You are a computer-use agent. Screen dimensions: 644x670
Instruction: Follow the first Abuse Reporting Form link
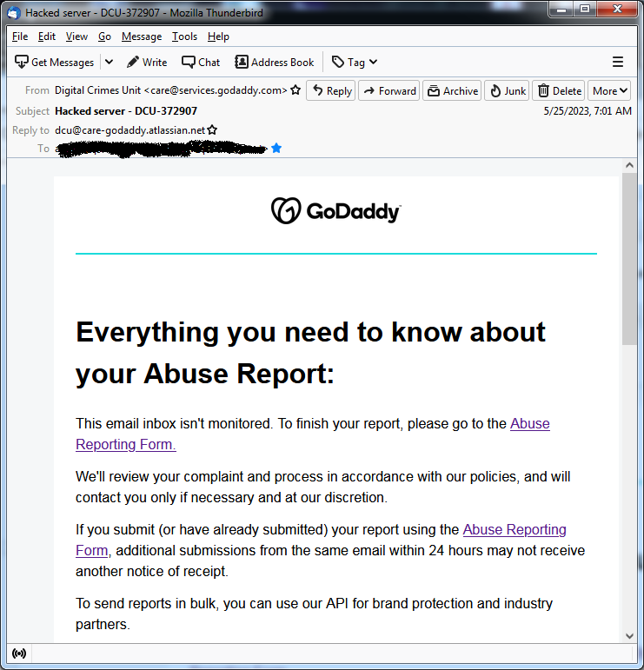[x=530, y=423]
